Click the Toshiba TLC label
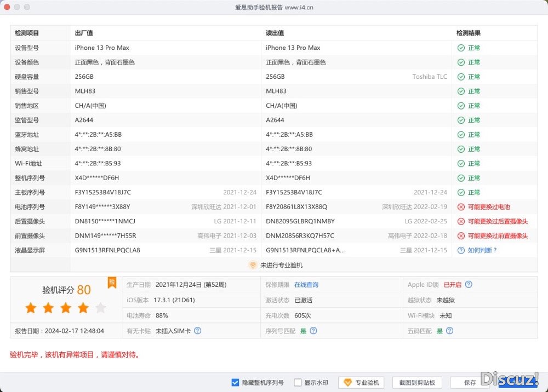Screen dimensions: 548x392 click(x=430, y=77)
